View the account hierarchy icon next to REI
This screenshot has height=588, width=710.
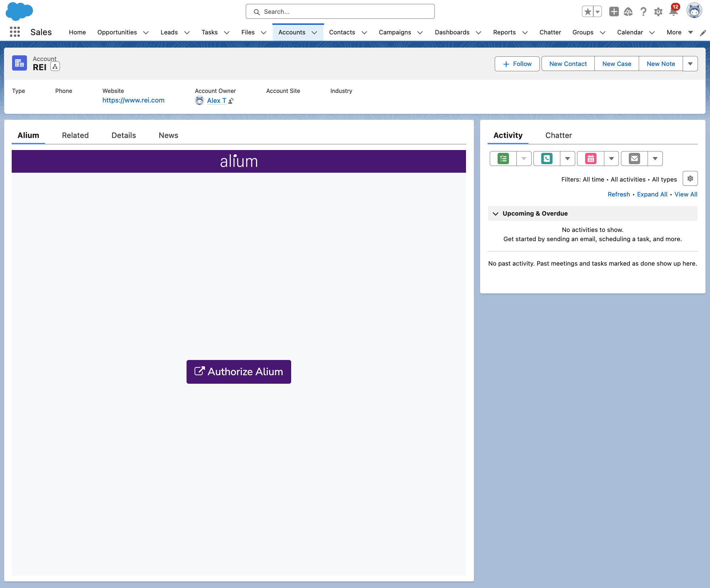point(55,67)
